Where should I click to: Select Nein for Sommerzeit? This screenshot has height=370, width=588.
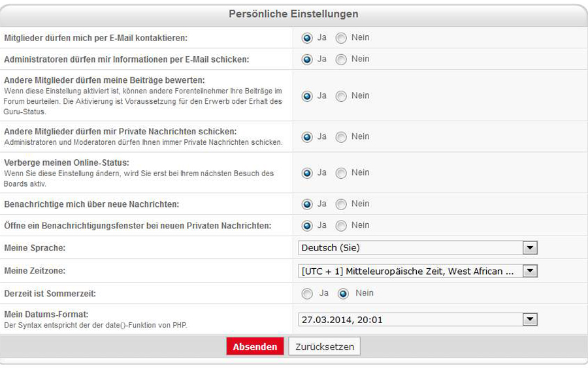coord(342,294)
